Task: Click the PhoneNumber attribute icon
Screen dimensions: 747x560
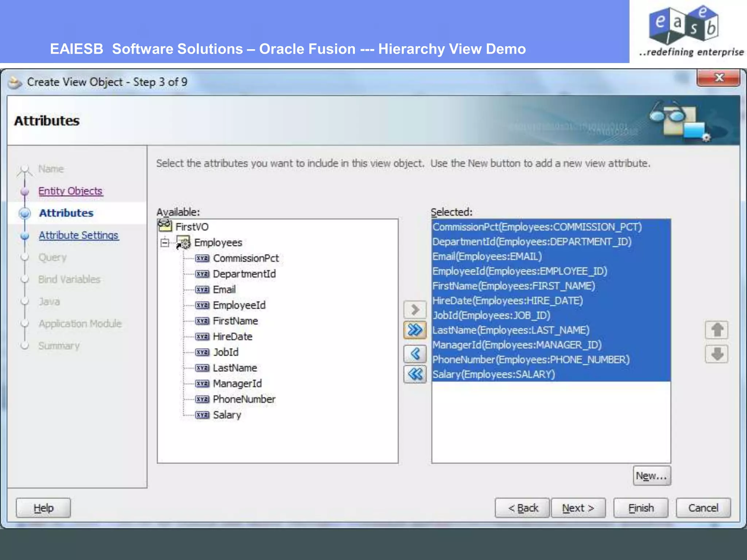Action: (x=202, y=399)
